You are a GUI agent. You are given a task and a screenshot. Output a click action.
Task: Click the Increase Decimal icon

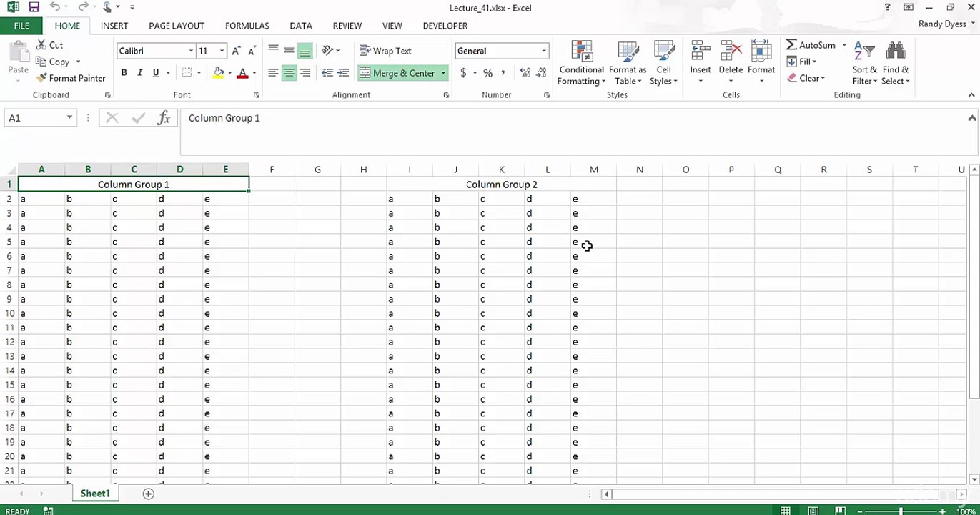pos(525,73)
